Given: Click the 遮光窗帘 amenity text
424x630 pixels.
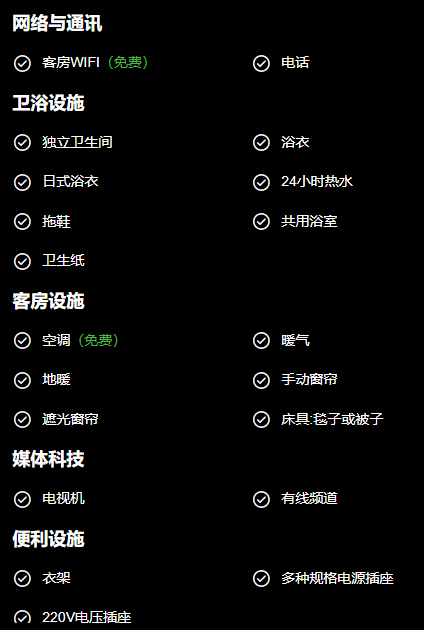Looking at the screenshot, I should click(x=70, y=419).
